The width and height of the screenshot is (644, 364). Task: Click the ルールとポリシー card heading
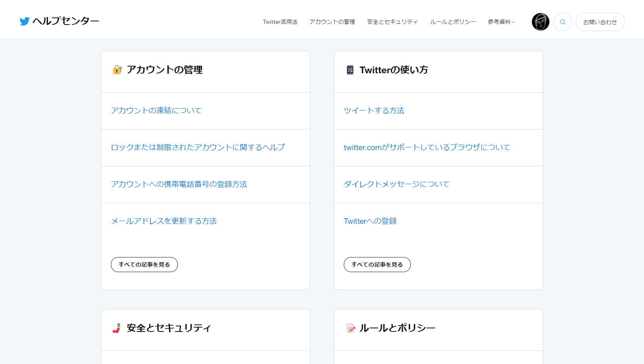tap(398, 328)
